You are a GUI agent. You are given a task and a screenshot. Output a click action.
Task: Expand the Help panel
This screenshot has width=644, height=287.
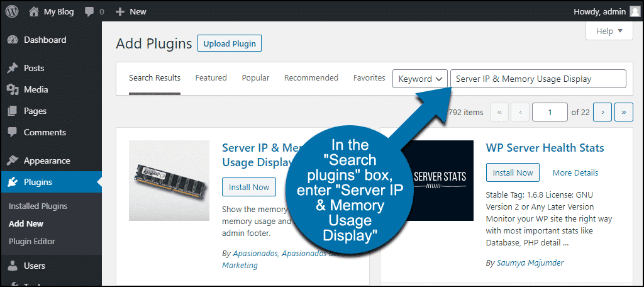609,31
